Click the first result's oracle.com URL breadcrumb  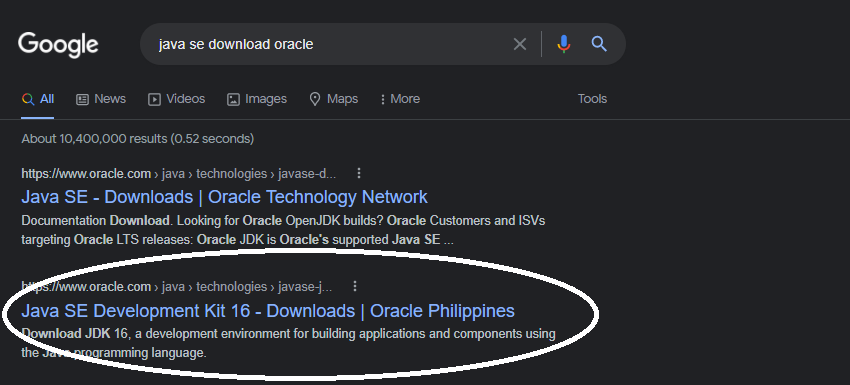tap(178, 174)
